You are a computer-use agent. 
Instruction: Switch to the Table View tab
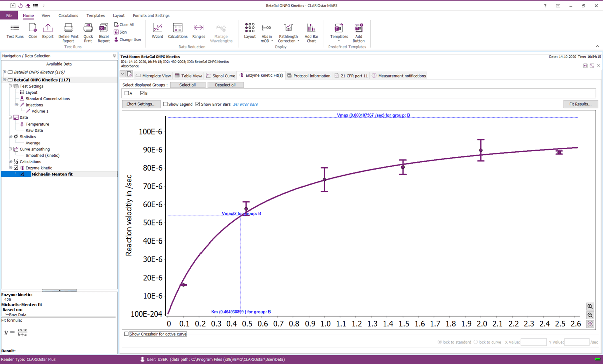[x=189, y=75]
